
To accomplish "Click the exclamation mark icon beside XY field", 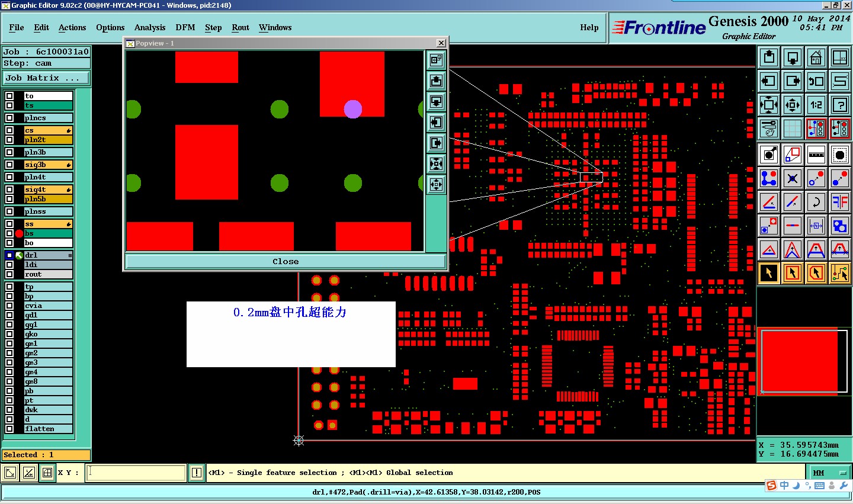I will pyautogui.click(x=197, y=473).
